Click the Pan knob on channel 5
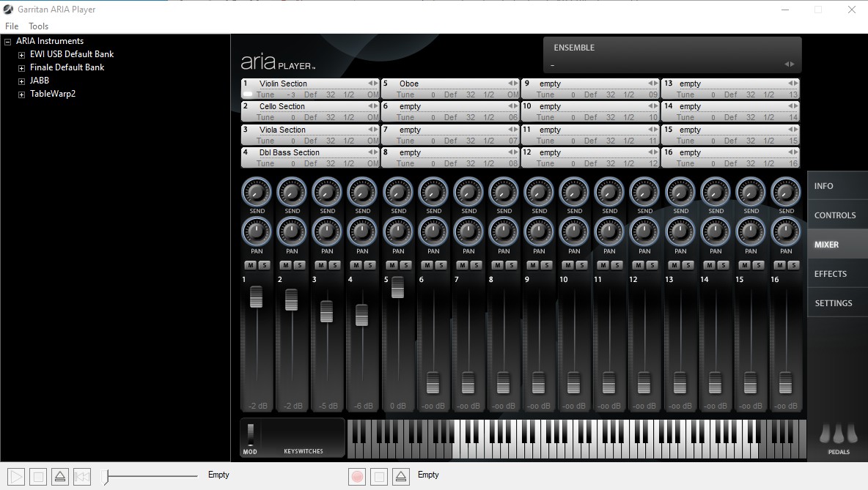The width and height of the screenshot is (868, 490). point(398,232)
